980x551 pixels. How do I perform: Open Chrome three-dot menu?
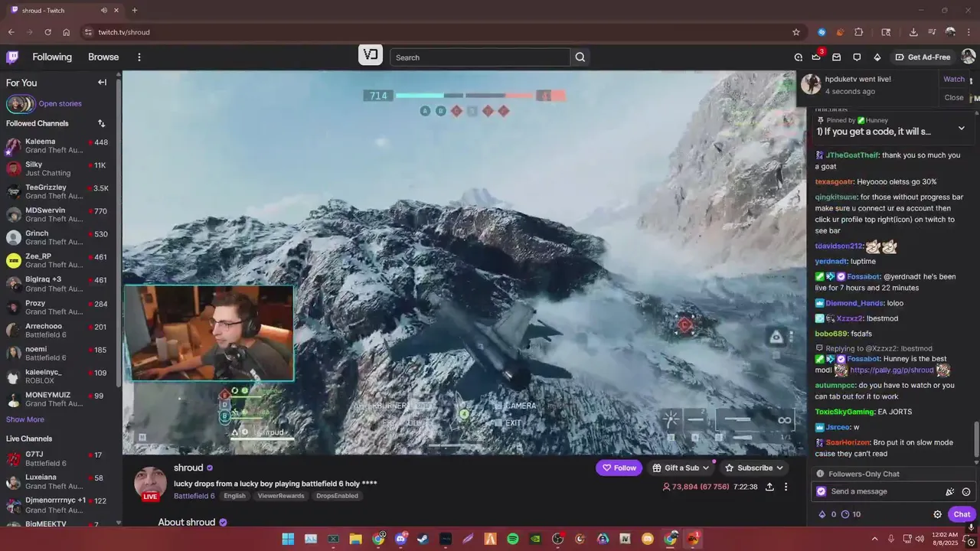[x=969, y=32]
